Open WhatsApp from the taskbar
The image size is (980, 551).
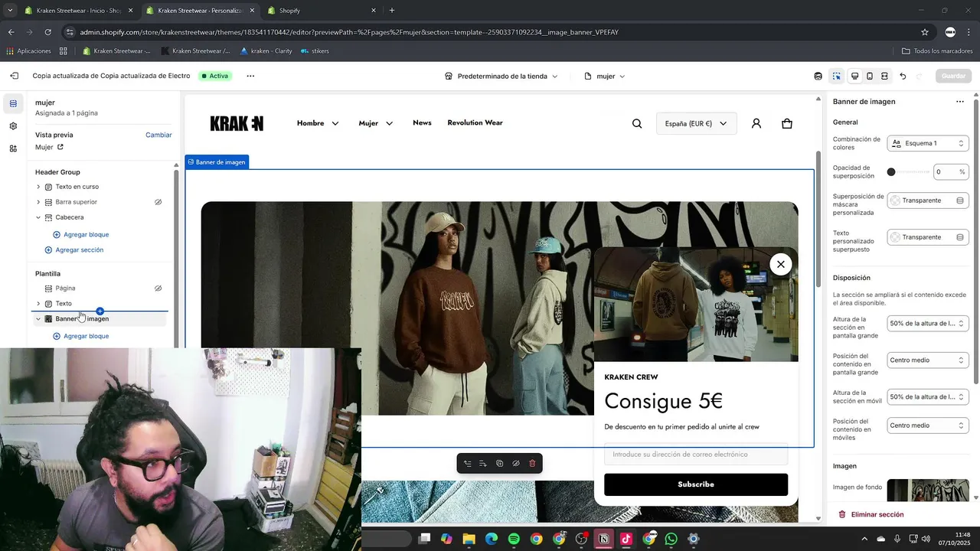click(671, 539)
